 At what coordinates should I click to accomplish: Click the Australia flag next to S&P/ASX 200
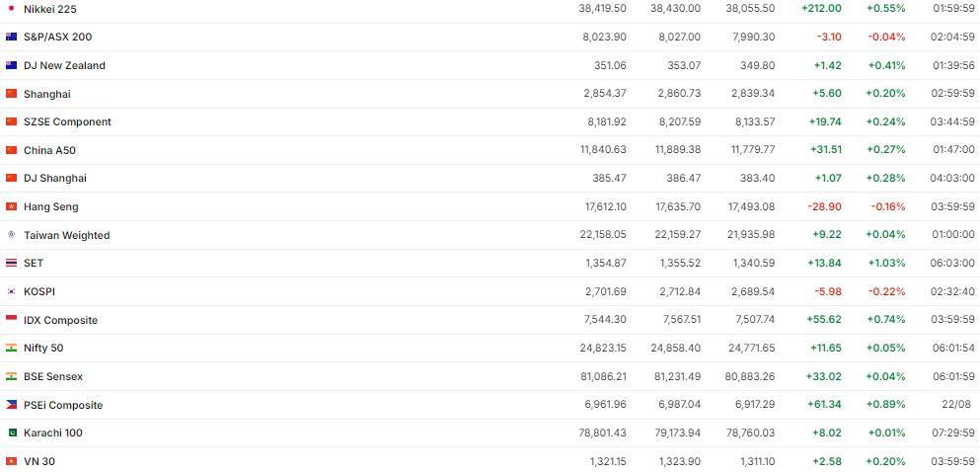pyautogui.click(x=11, y=37)
